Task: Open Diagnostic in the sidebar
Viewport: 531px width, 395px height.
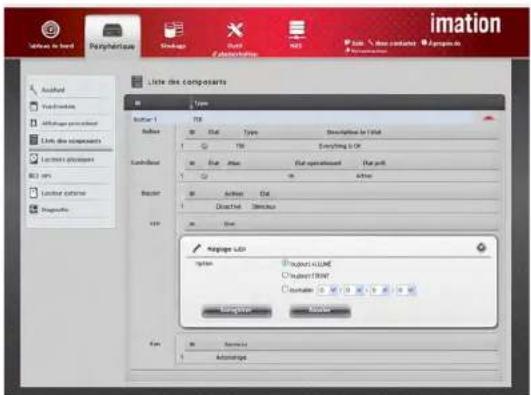Action: 55,210
